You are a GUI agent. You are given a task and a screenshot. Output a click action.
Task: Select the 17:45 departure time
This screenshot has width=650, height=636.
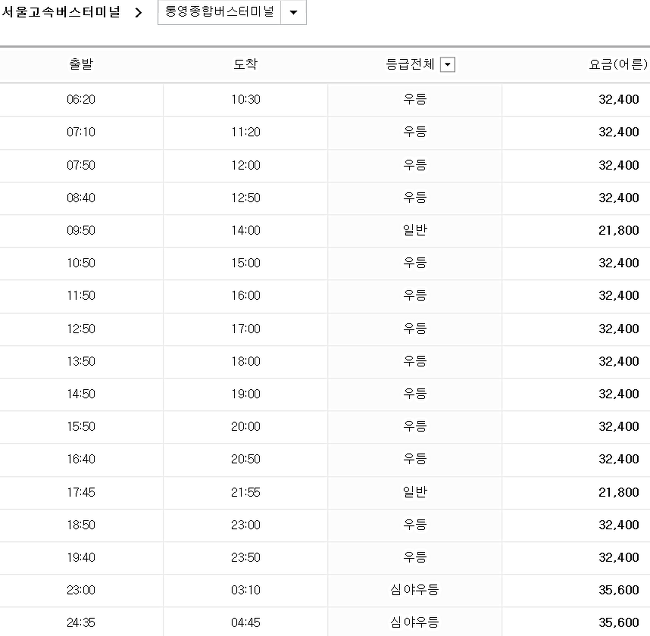81,493
